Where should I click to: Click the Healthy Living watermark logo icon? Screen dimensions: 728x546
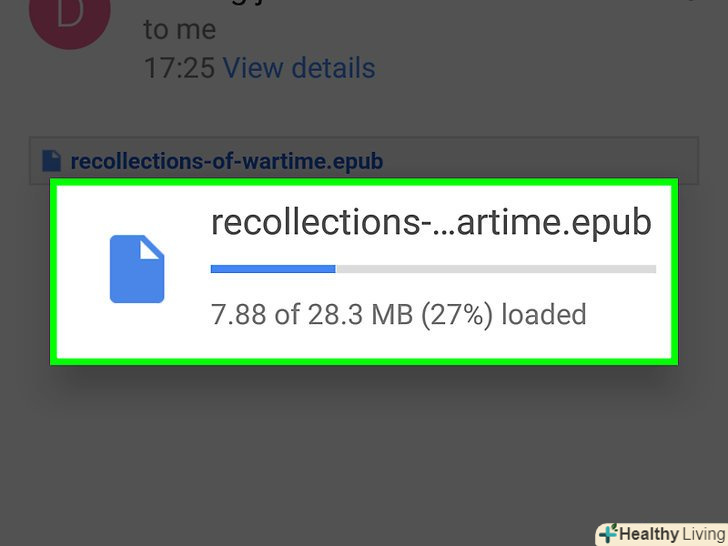tap(608, 533)
